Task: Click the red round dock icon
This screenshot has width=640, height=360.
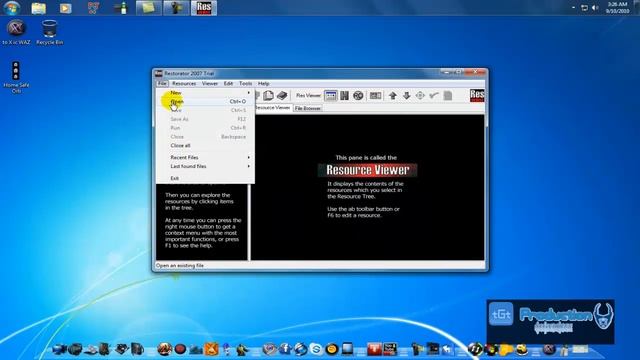Action: 180,349
